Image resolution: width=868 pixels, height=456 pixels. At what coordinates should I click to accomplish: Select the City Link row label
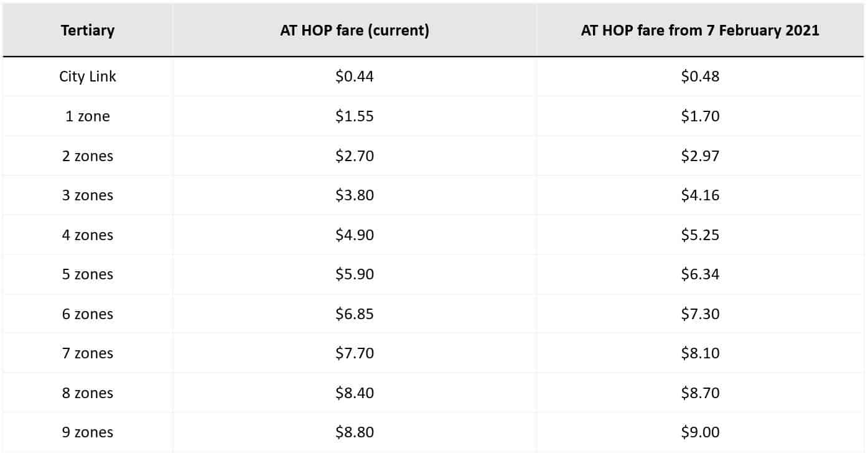click(88, 77)
